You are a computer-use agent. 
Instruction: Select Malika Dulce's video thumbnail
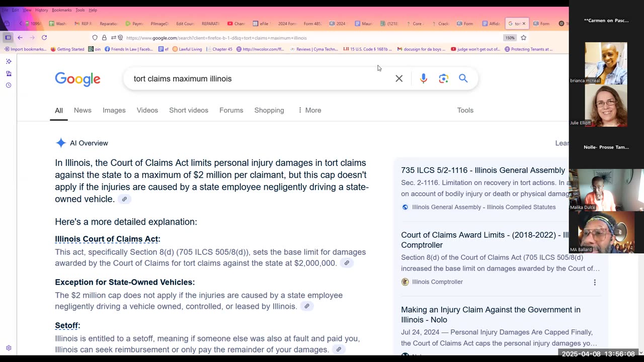(x=606, y=190)
